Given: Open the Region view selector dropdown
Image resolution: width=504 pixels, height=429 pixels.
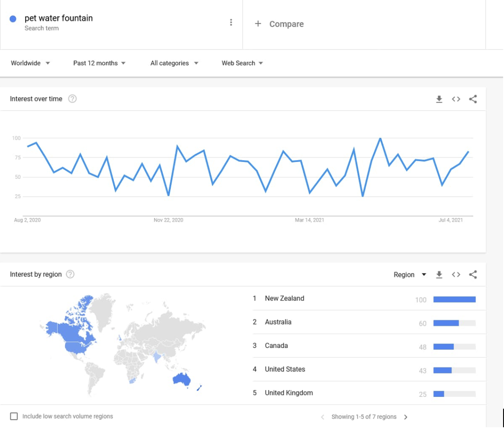Looking at the screenshot, I should click(x=410, y=274).
